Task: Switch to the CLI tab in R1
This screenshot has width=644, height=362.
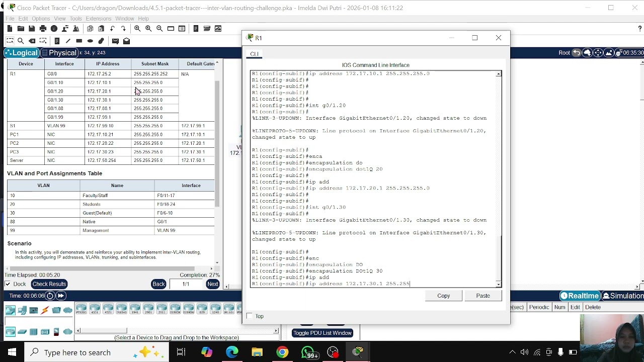Action: (x=254, y=54)
